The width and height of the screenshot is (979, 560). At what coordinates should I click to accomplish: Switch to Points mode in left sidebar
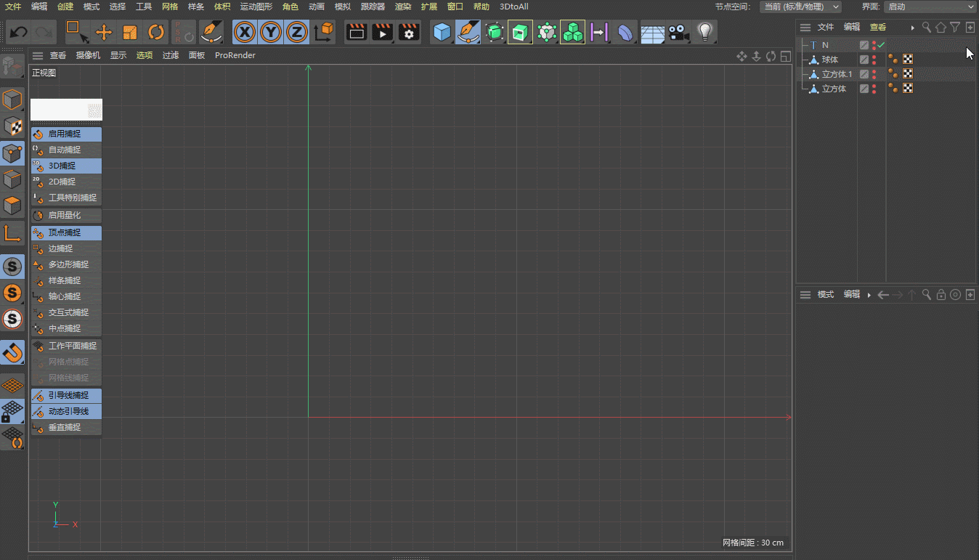point(12,153)
